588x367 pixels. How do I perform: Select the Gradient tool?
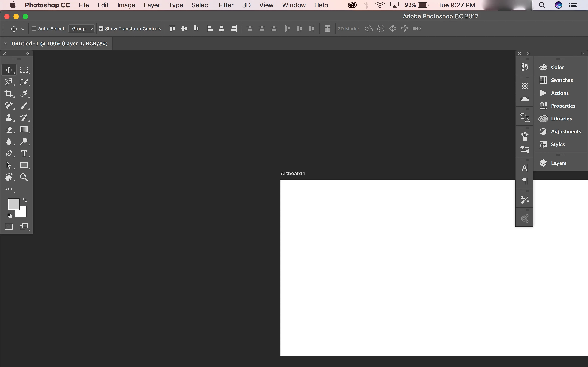[24, 129]
